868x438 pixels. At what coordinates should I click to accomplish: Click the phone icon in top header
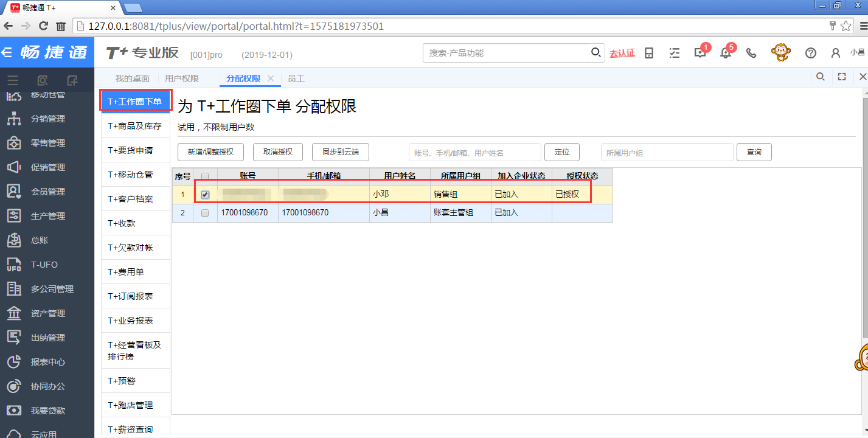[x=751, y=53]
